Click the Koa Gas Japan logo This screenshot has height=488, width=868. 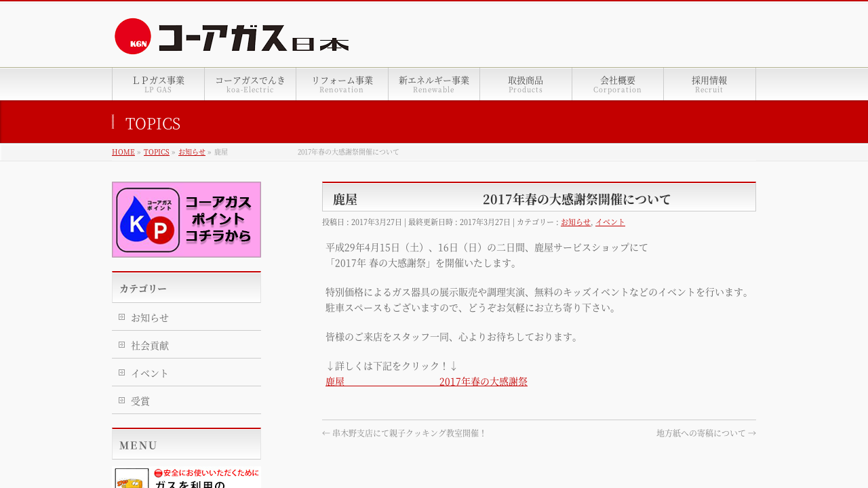pos(231,37)
